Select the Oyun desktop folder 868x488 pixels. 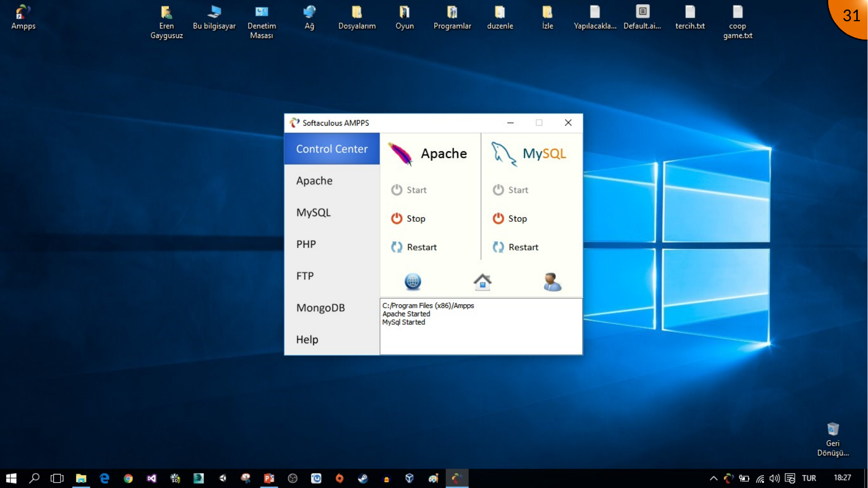tap(404, 18)
